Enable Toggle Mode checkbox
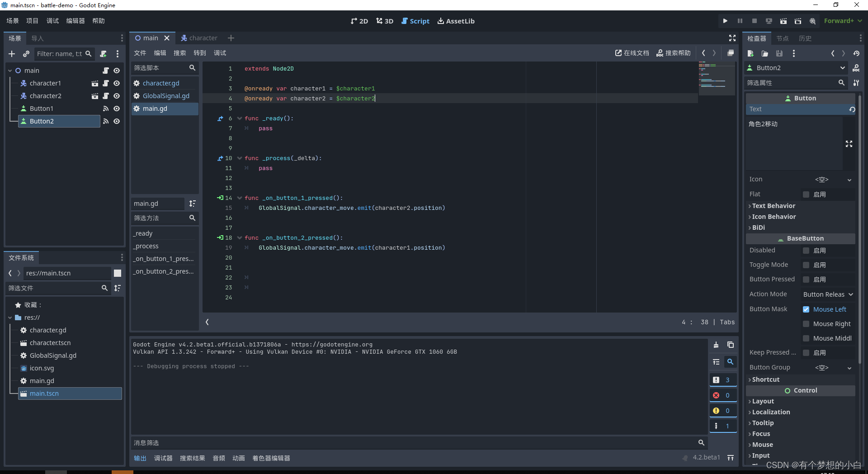 (x=806, y=265)
